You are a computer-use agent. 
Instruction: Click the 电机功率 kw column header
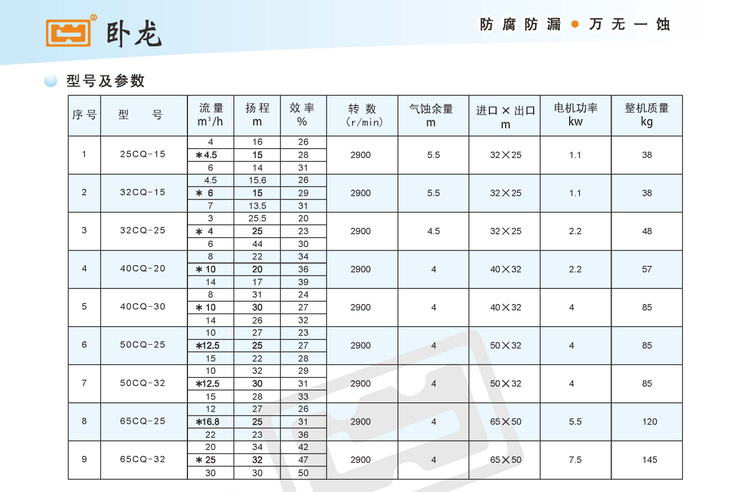575,115
